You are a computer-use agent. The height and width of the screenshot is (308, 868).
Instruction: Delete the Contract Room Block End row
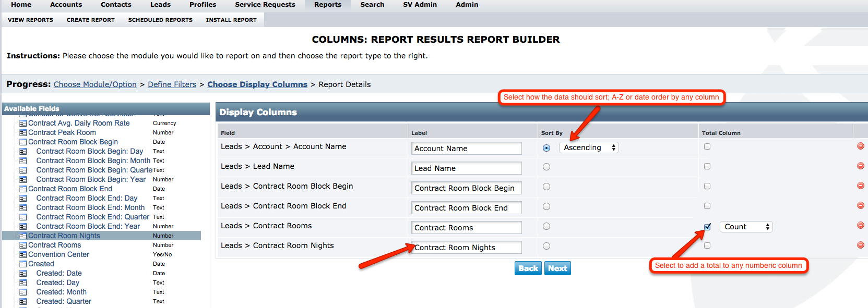(x=861, y=205)
